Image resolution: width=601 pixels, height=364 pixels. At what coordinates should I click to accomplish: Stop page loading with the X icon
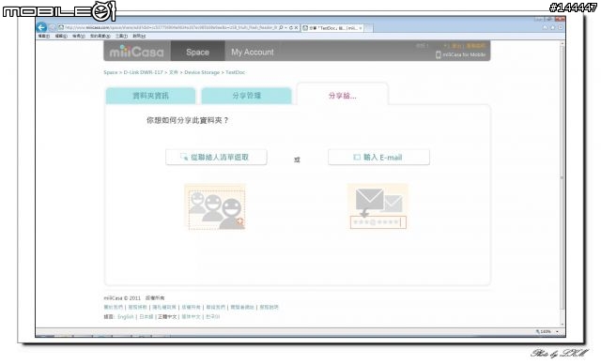(x=297, y=28)
